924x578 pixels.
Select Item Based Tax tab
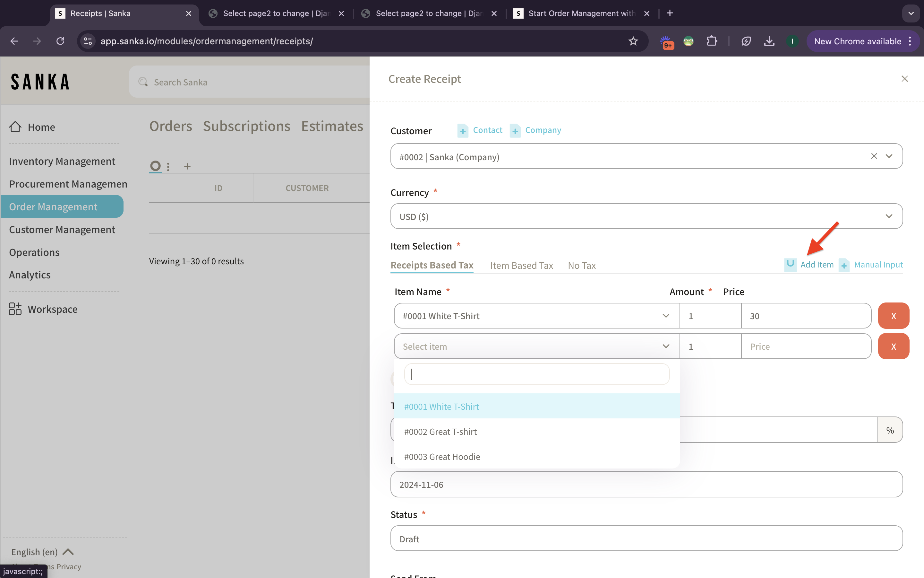[522, 265]
